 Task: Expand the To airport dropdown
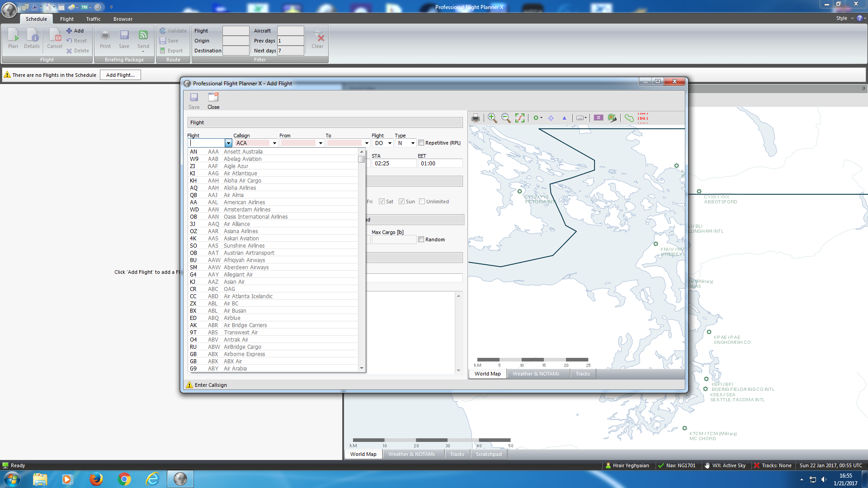click(367, 143)
